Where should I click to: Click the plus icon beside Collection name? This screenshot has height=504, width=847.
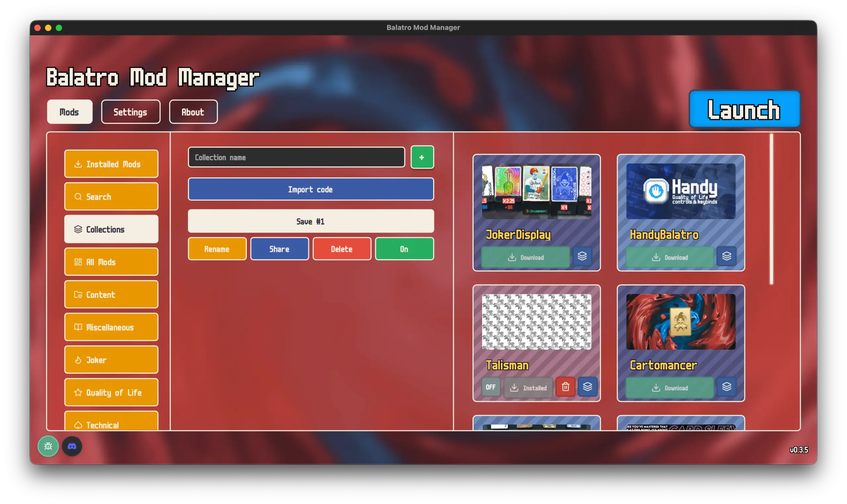click(422, 157)
